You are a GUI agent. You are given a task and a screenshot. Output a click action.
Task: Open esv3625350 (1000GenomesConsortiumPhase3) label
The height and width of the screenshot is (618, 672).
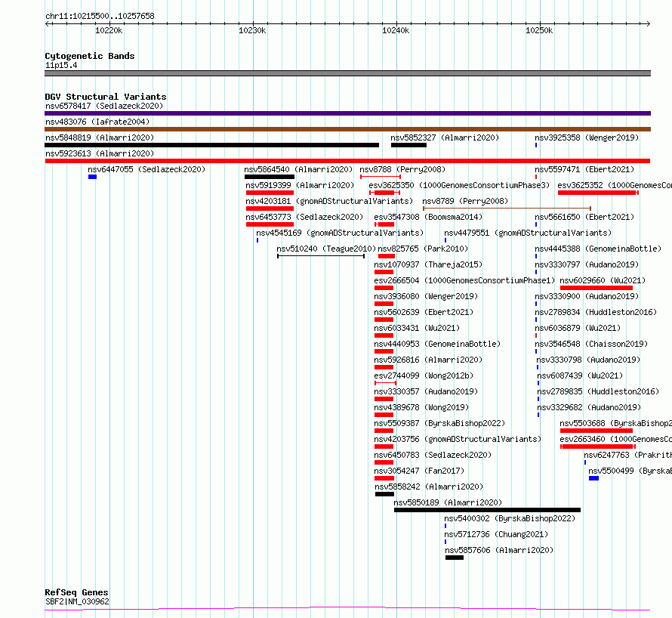[x=459, y=185]
